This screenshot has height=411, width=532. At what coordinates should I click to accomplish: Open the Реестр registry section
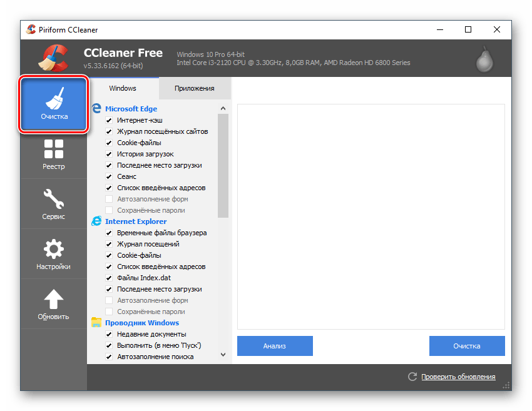tap(54, 155)
